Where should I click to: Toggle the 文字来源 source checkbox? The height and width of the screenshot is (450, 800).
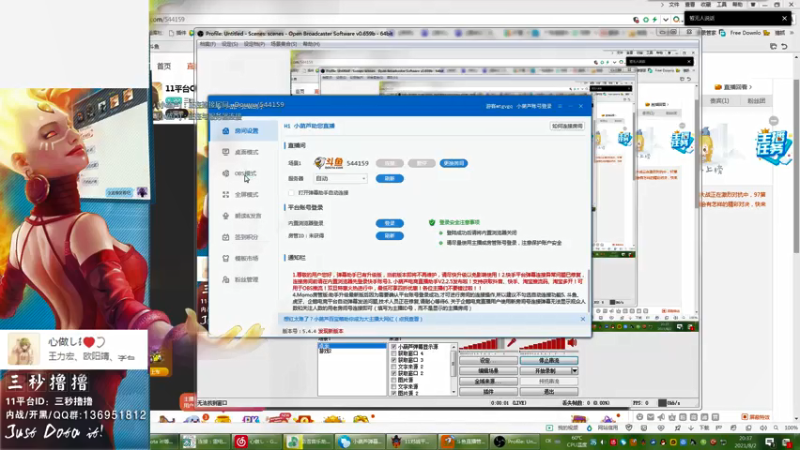click(393, 387)
